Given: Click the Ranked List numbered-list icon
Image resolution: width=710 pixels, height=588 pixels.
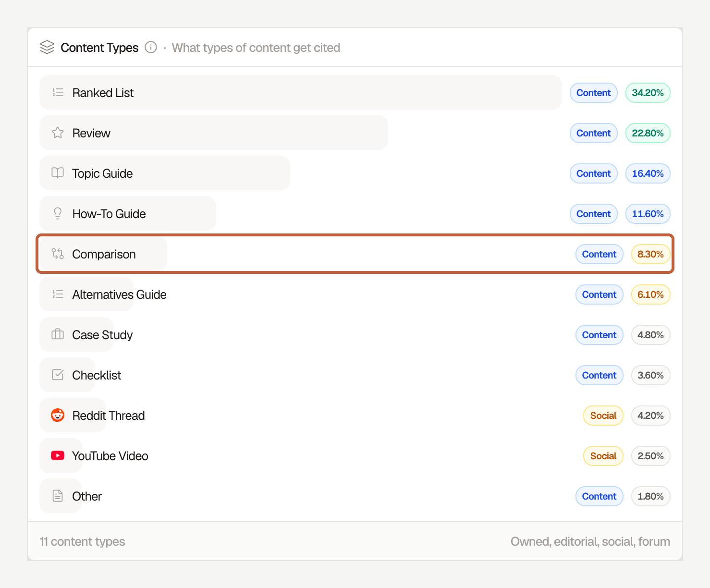Looking at the screenshot, I should click(x=58, y=92).
